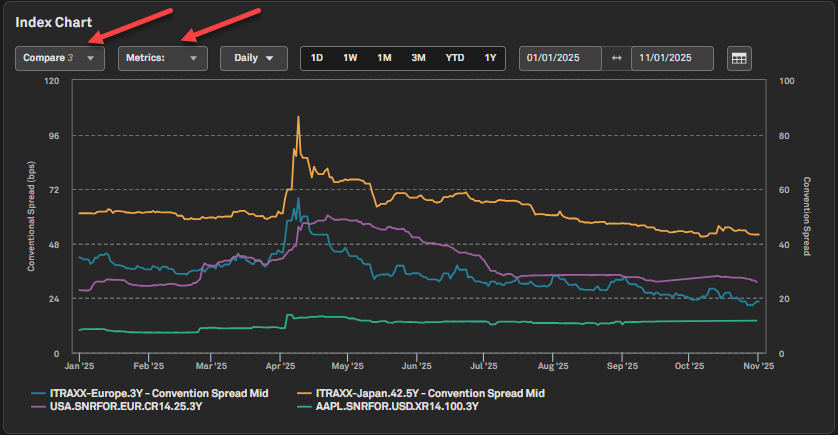Toggle ITRAXX-Japan.42.5Y legend series
The height and width of the screenshot is (435, 838).
tap(421, 393)
